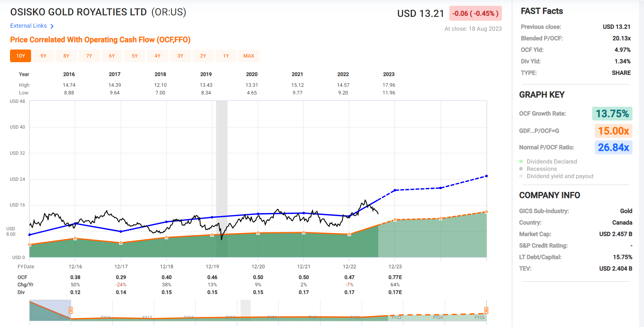This screenshot has width=644, height=327.
Task: Click the 12/23 blue estimate marker
Action: click(x=395, y=190)
